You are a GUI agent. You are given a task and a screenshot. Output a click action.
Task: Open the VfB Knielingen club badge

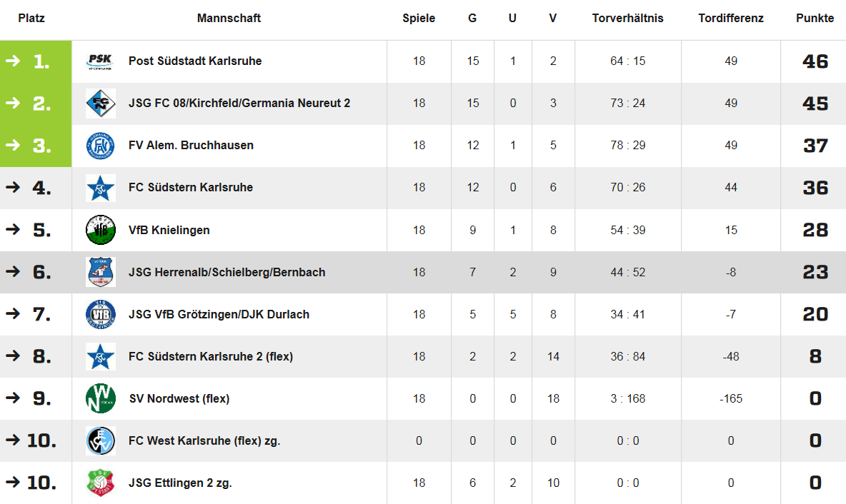(100, 230)
